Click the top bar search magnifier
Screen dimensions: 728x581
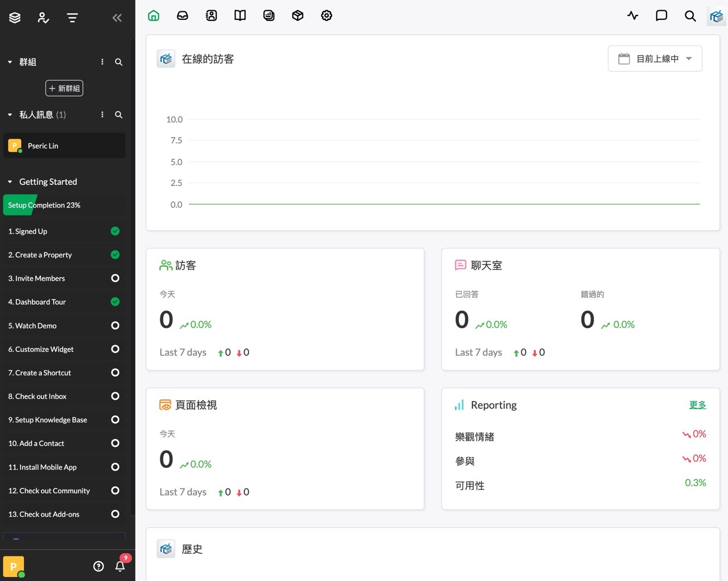[690, 16]
